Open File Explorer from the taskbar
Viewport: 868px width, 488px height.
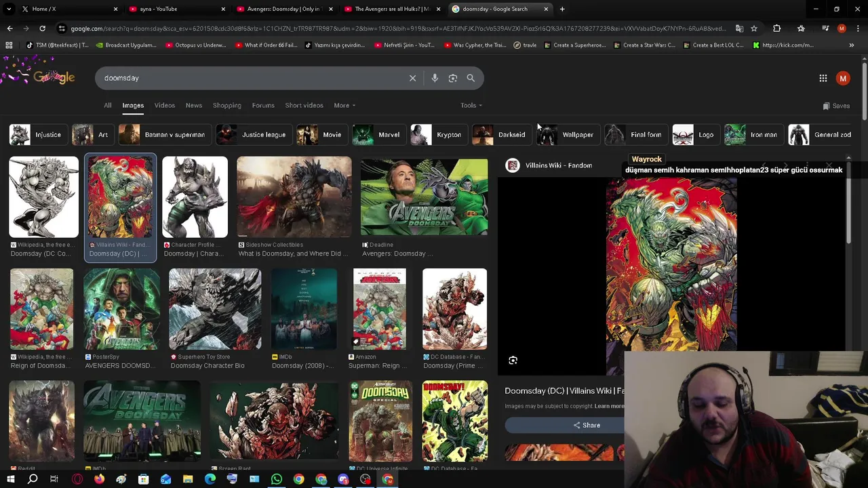coord(188,479)
